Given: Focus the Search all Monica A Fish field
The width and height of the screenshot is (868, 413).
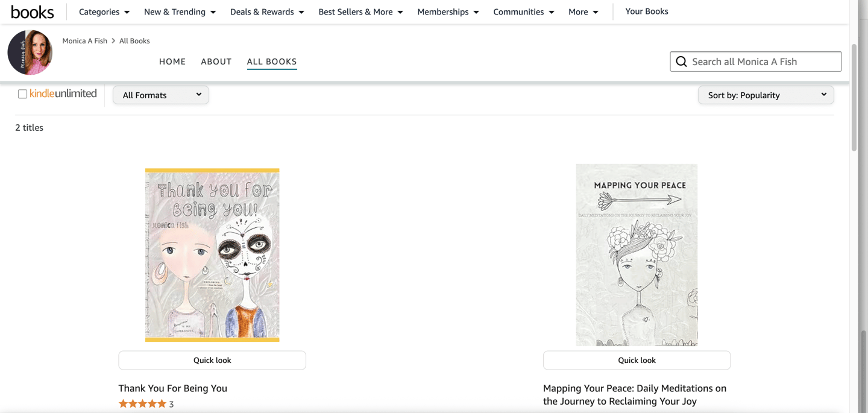Looking at the screenshot, I should coord(756,61).
